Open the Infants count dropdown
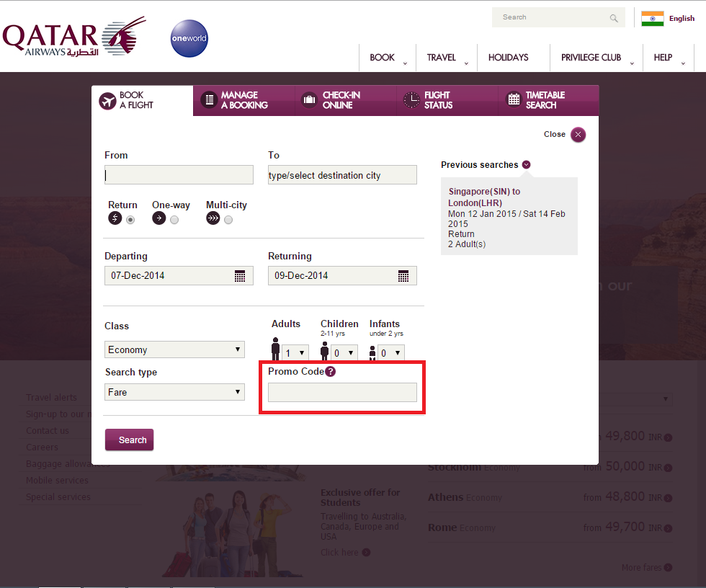Screen dimensions: 706x588 (x=391, y=353)
